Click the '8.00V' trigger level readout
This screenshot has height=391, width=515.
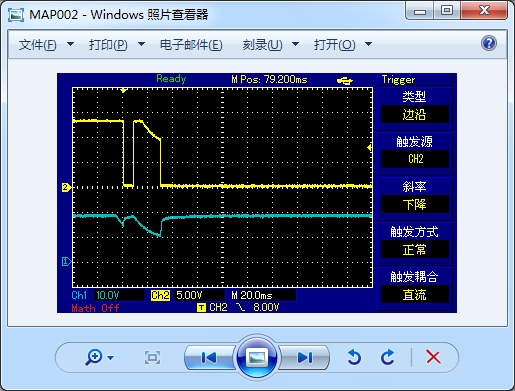[x=266, y=307]
